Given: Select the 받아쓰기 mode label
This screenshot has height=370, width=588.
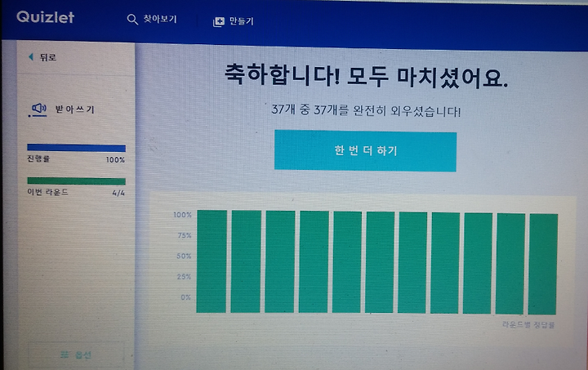Looking at the screenshot, I should pos(74,109).
